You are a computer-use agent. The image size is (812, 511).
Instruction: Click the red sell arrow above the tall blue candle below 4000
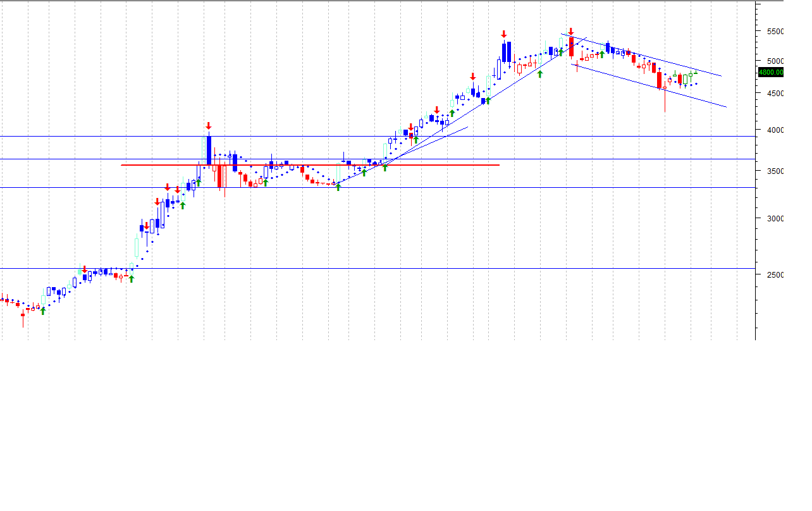[x=209, y=126]
